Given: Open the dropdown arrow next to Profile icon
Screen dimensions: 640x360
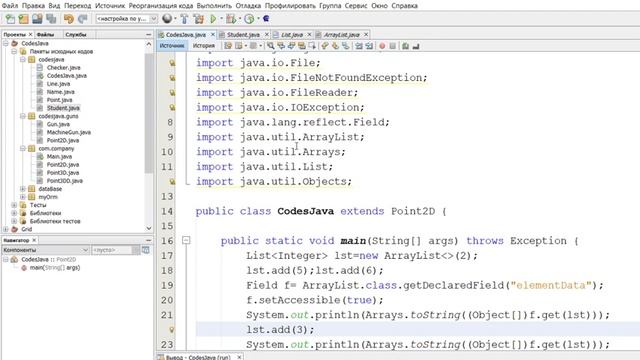Looking at the screenshot, I should (258, 19).
